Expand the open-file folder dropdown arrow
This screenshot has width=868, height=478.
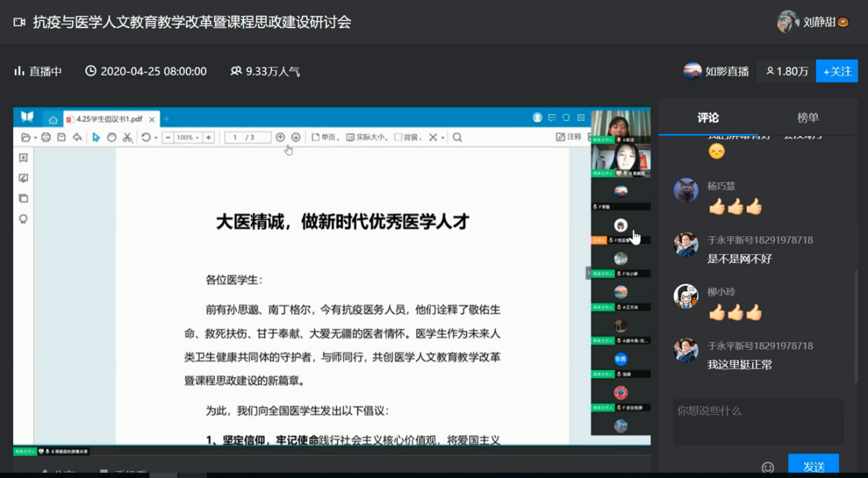pyautogui.click(x=35, y=138)
